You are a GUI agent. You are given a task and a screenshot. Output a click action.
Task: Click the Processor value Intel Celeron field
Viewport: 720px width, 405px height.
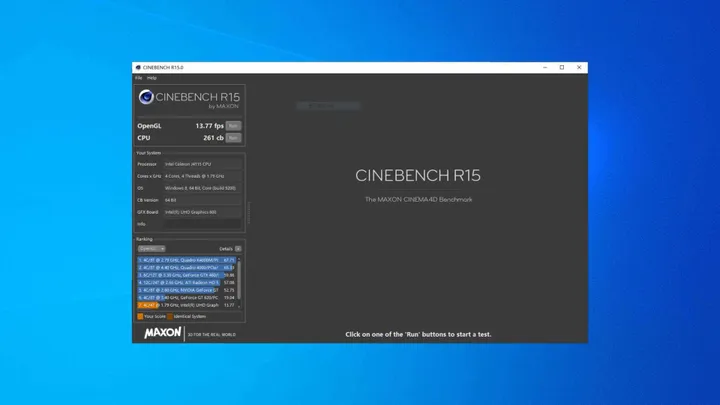[202, 164]
